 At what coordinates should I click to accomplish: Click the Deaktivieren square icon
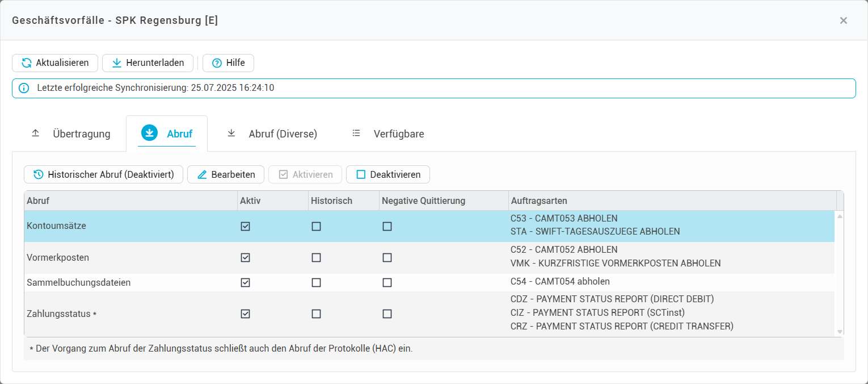361,174
